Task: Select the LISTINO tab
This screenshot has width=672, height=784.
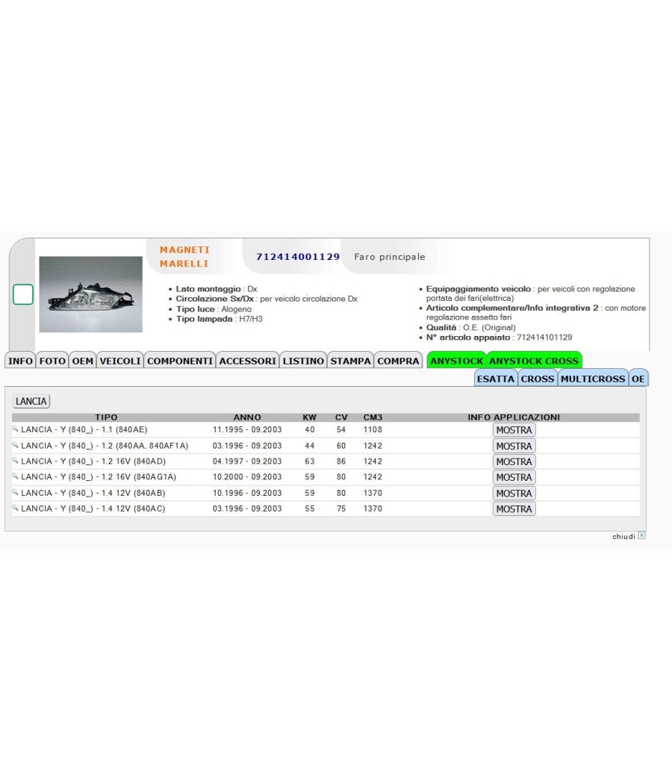Action: [303, 361]
